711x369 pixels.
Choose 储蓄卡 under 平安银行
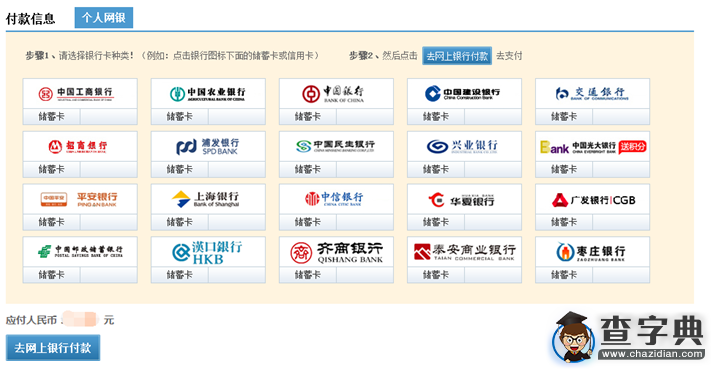52,222
